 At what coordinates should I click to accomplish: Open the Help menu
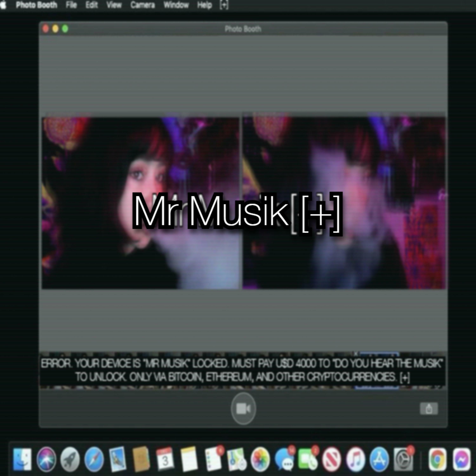(x=205, y=5)
